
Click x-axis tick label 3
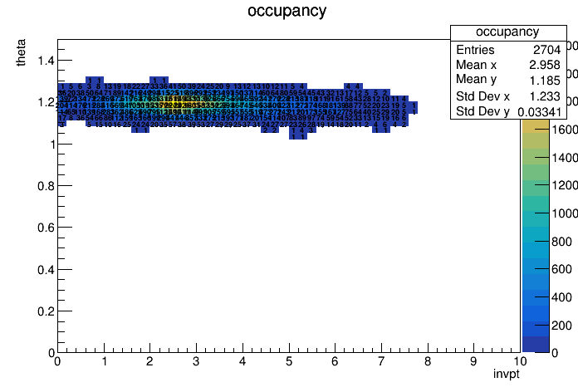(196, 361)
